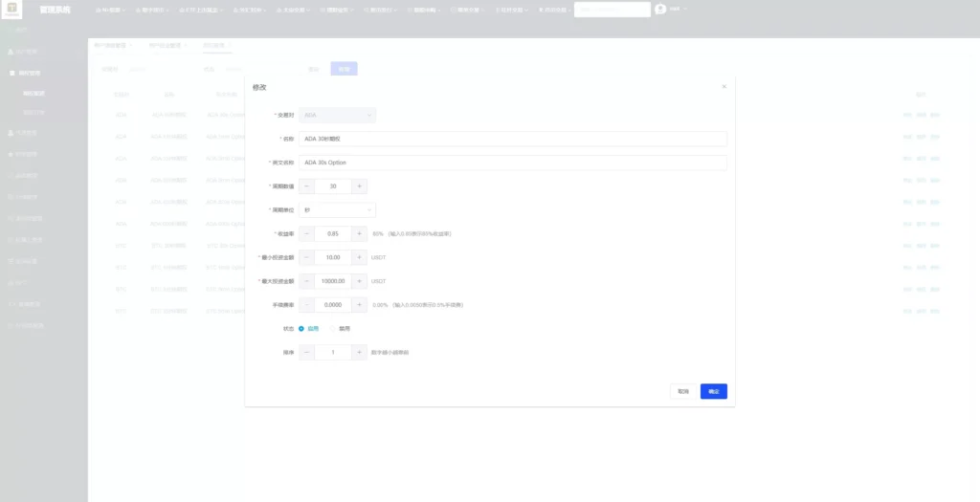This screenshot has width=980, height=502.
Task: Decrease 最大投资金额 using its minus icon
Action: point(307,281)
